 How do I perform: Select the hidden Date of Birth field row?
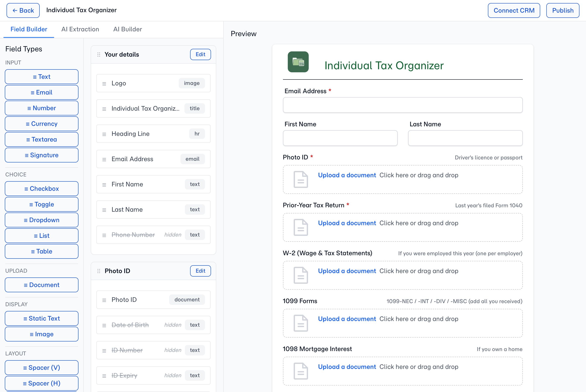153,325
